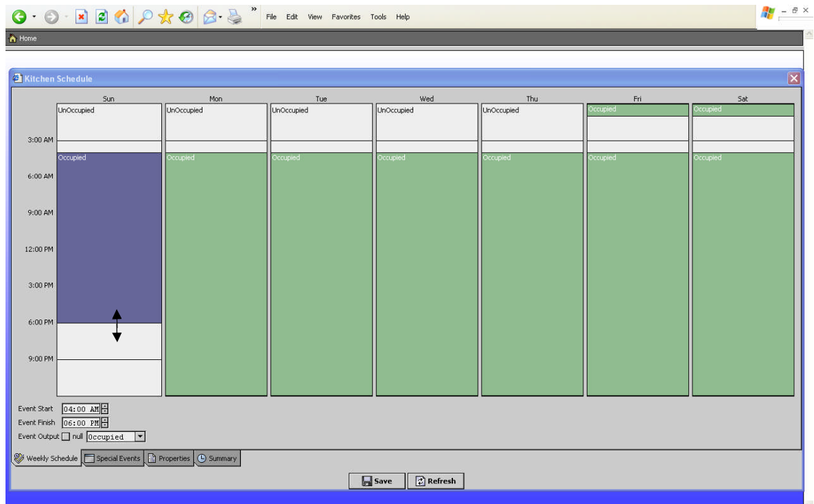Open the Event Output Occupied dropdown

pos(140,437)
